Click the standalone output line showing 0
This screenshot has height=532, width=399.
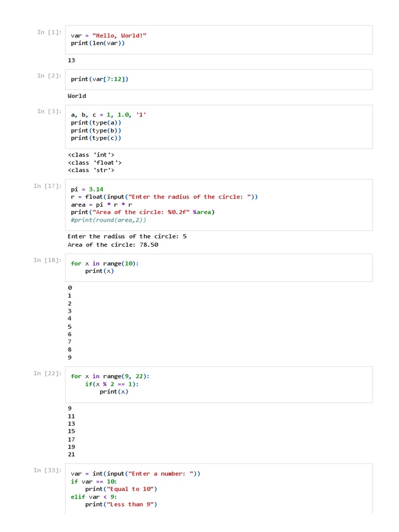pyautogui.click(x=70, y=288)
